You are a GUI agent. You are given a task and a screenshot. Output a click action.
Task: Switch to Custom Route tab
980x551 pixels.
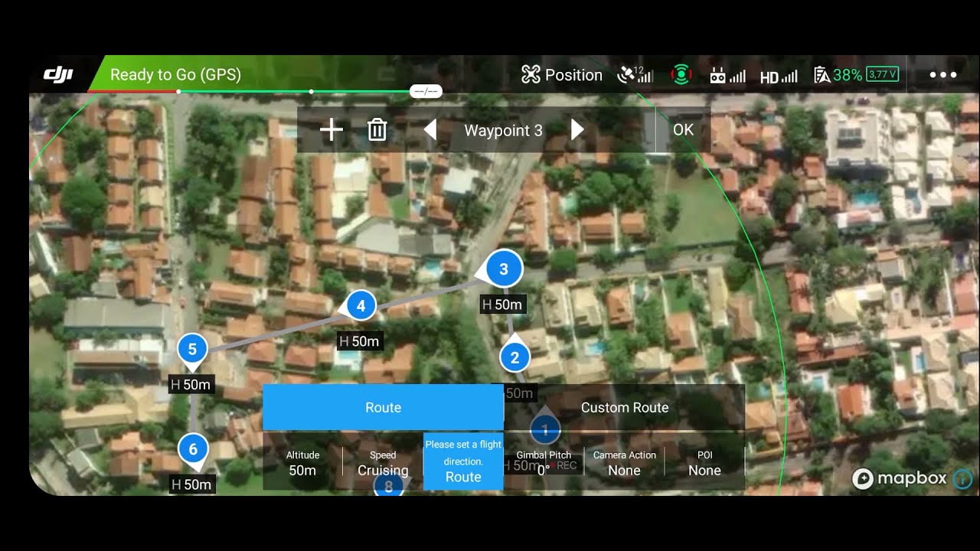pyautogui.click(x=625, y=407)
